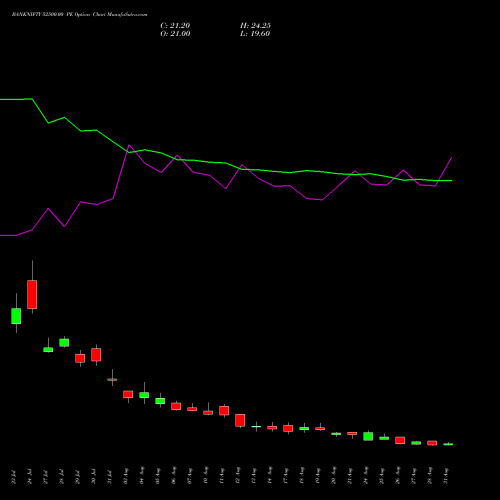Click the chart title text starting BANKNIFTY
Viewport: 500px width, 500px height.
click(79, 15)
